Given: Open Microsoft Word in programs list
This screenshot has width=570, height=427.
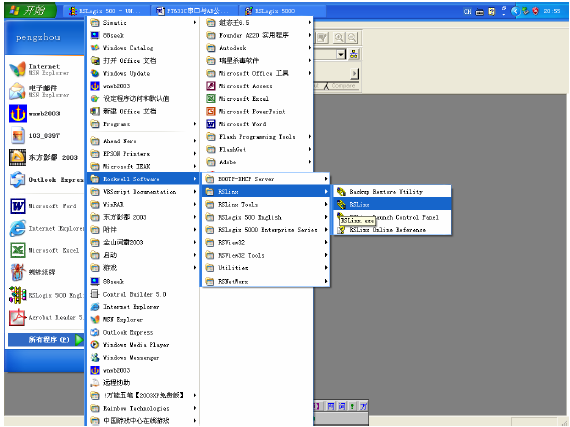Looking at the screenshot, I should coord(257,124).
